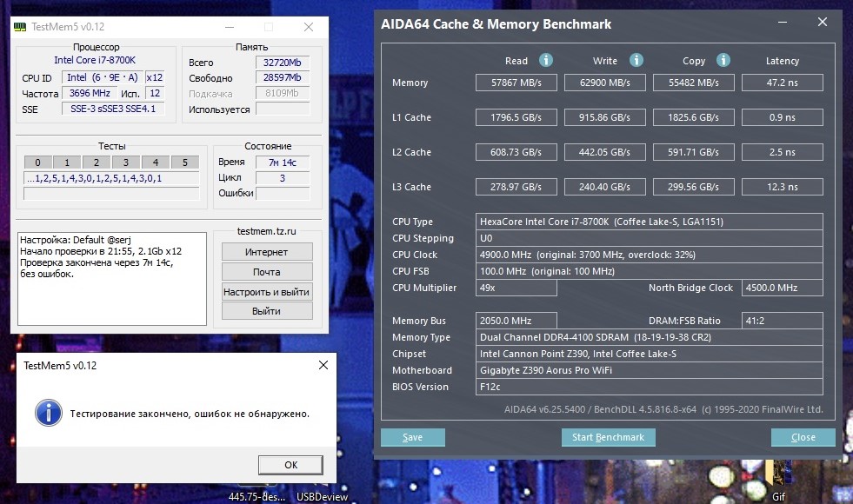Click L1 Cache Read 1796.5 GB/s

[516, 117]
